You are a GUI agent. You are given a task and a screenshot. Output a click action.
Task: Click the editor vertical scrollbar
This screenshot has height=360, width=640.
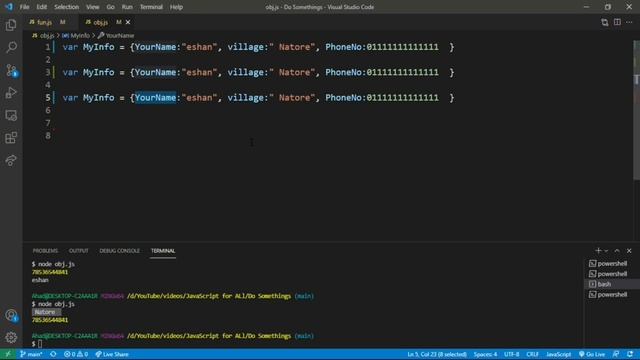tap(636, 110)
